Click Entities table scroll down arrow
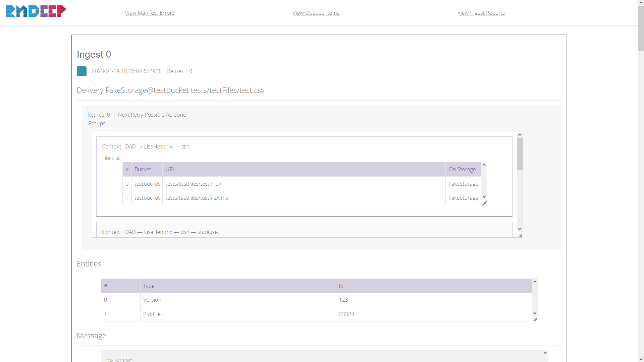644x362 pixels. point(535,313)
